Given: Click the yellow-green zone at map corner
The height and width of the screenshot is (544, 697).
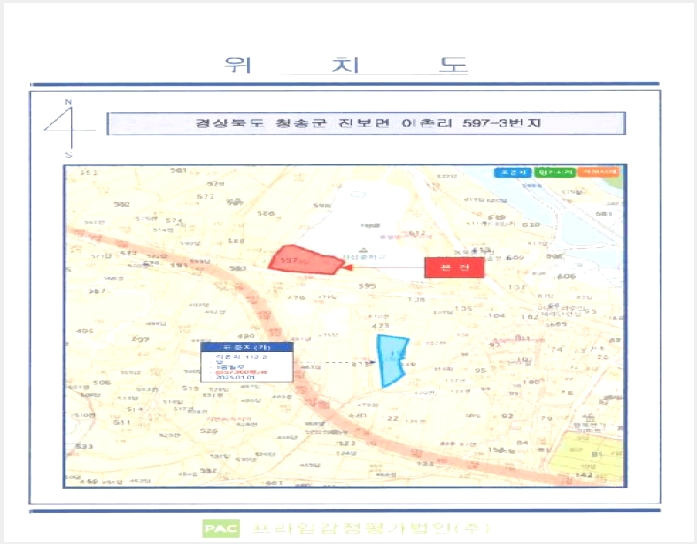Looking at the screenshot, I should pos(586,455).
